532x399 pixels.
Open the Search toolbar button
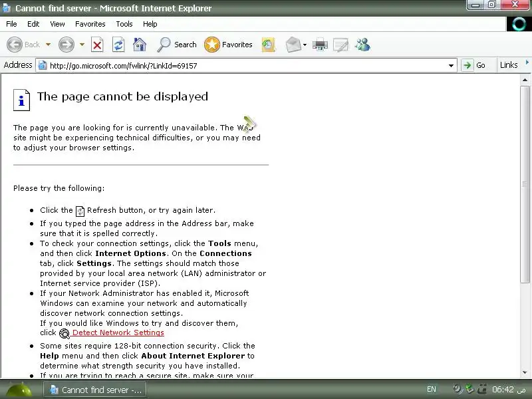(177, 45)
